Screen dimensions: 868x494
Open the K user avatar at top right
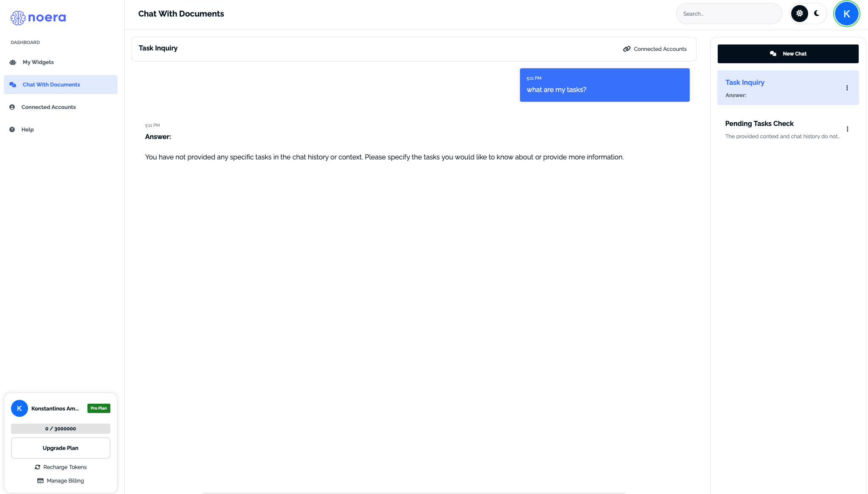(846, 14)
